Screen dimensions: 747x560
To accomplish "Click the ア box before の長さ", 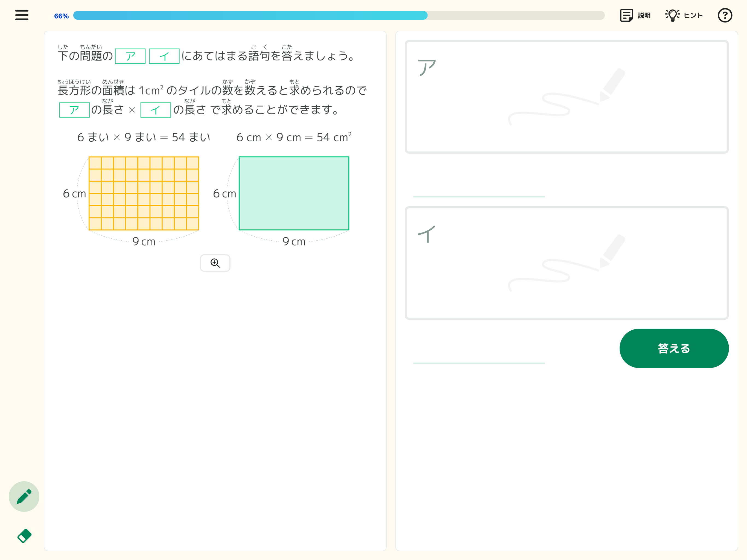I will pos(74,110).
